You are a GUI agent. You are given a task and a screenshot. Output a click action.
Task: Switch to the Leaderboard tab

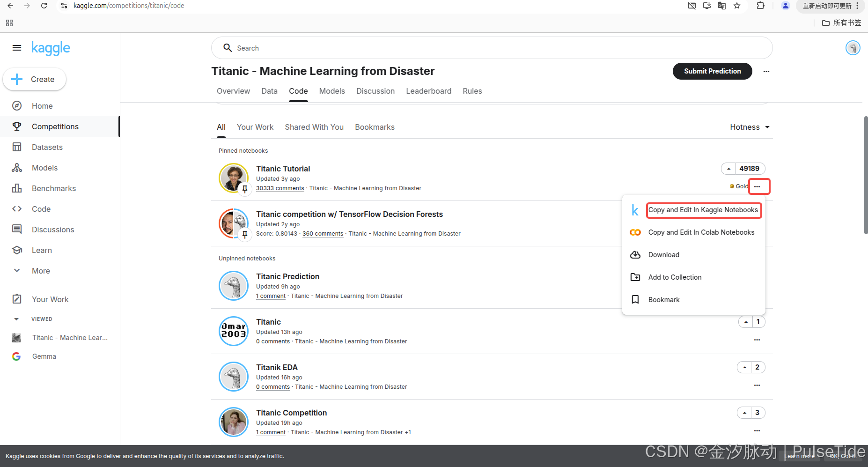(x=428, y=91)
